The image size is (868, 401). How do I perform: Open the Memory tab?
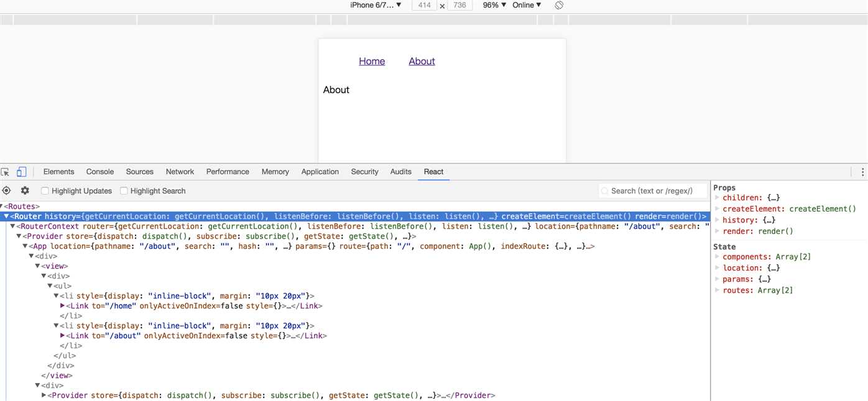(275, 172)
